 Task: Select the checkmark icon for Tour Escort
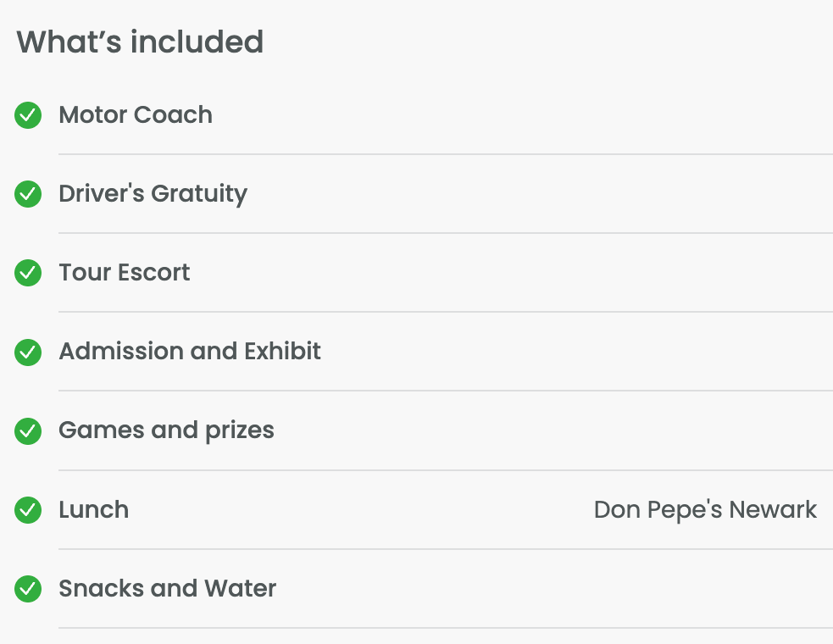pos(28,273)
